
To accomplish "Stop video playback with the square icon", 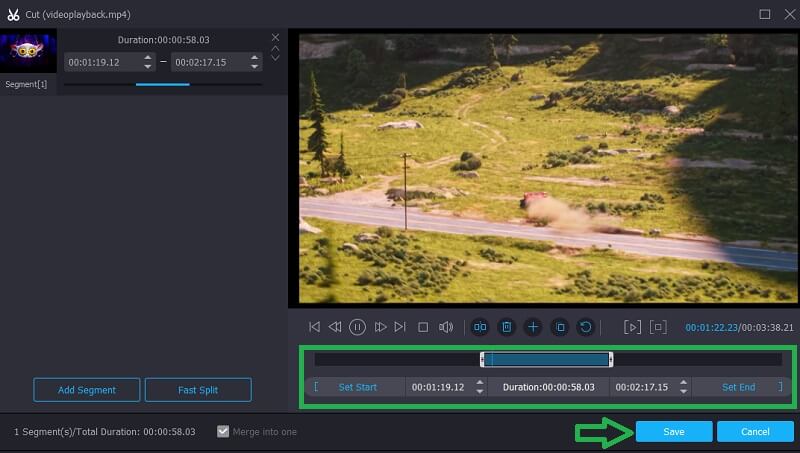I will point(423,327).
